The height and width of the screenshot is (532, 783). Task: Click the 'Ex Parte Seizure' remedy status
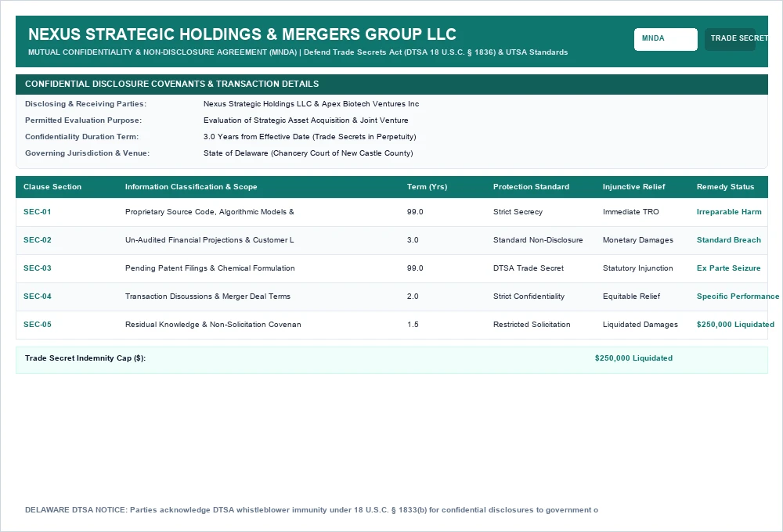click(x=728, y=268)
